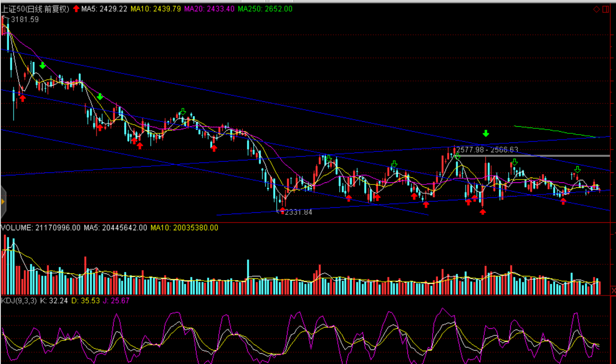
Task: Select the yellow MA10 price average label
Action: tap(155, 9)
